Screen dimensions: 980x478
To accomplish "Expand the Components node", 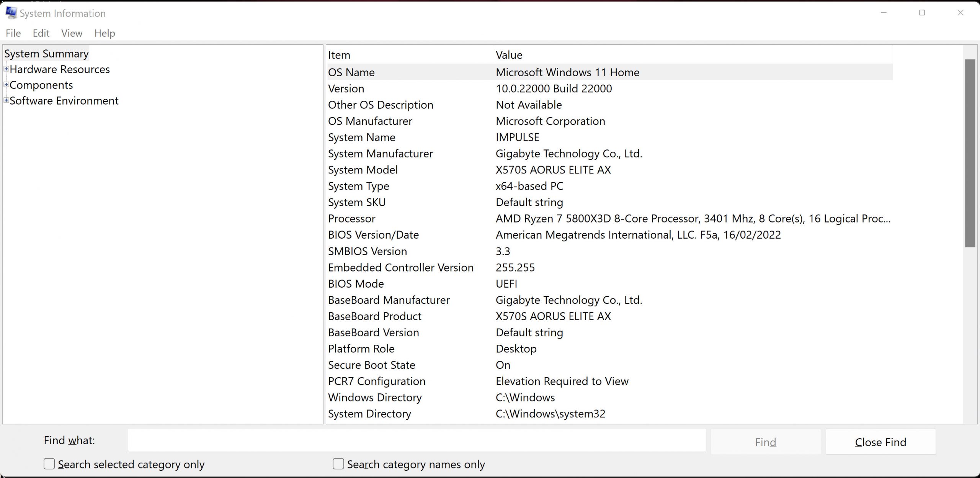I will [x=6, y=85].
